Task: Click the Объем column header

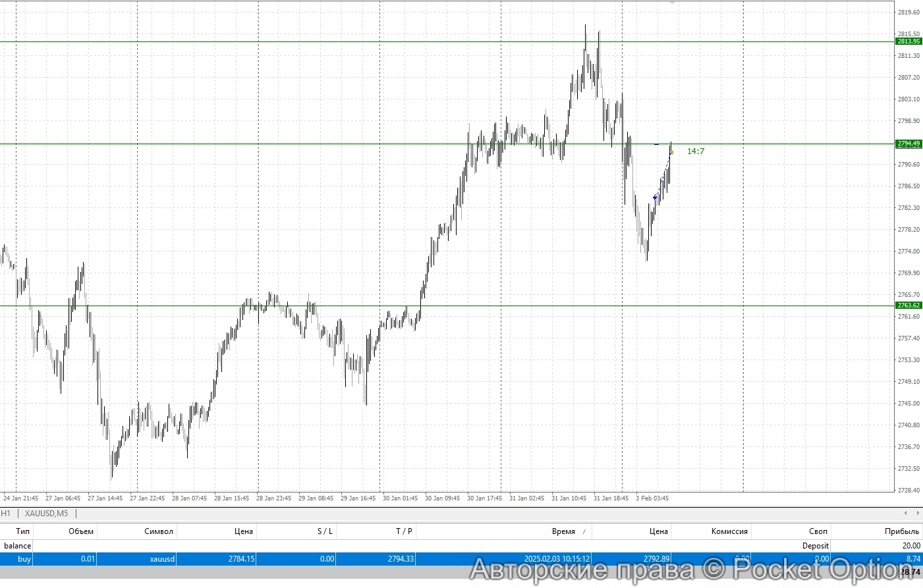Action: coord(81,531)
